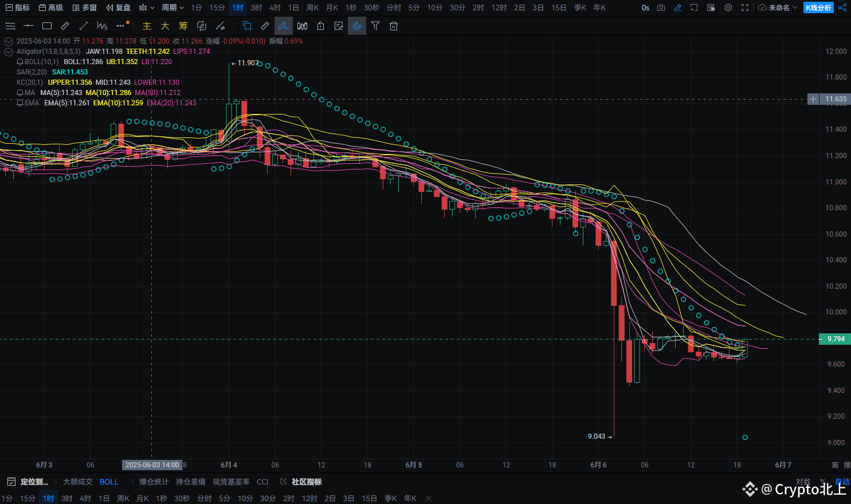Select the 4时 timeframe in top bar
851x504 pixels.
(275, 7)
